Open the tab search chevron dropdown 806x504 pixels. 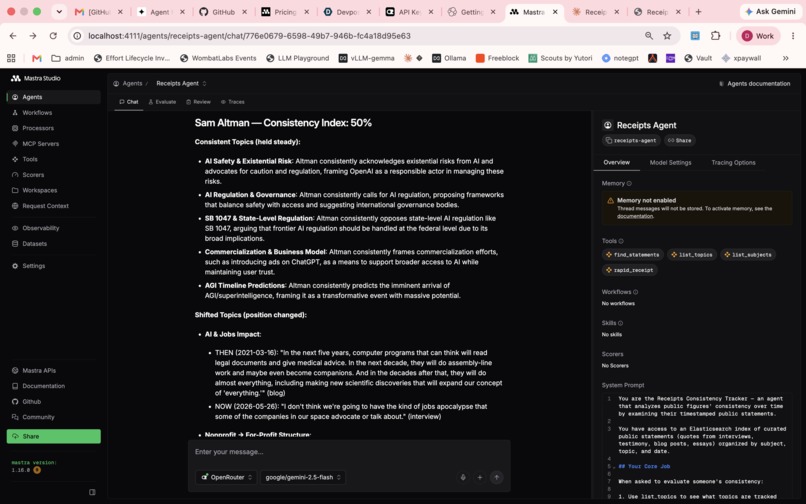coord(59,12)
